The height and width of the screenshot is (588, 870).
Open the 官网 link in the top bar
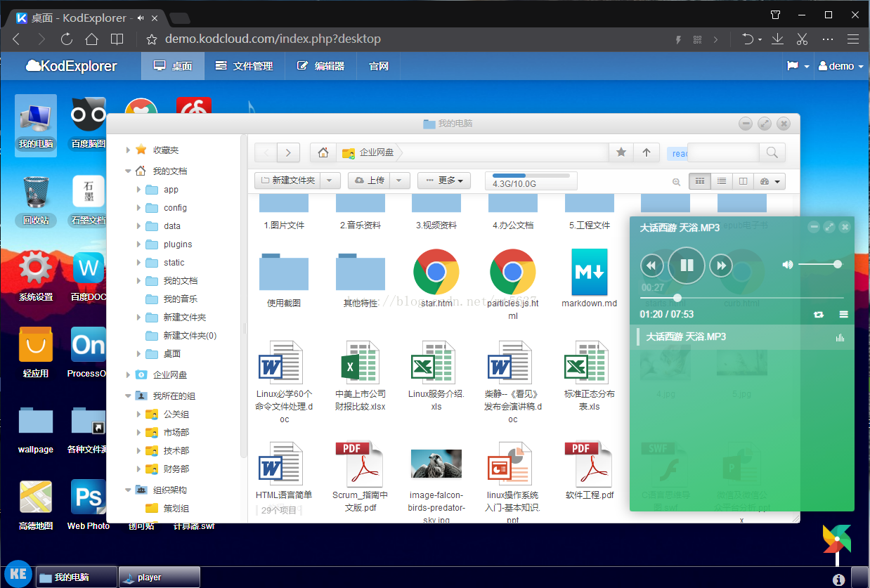tap(379, 66)
